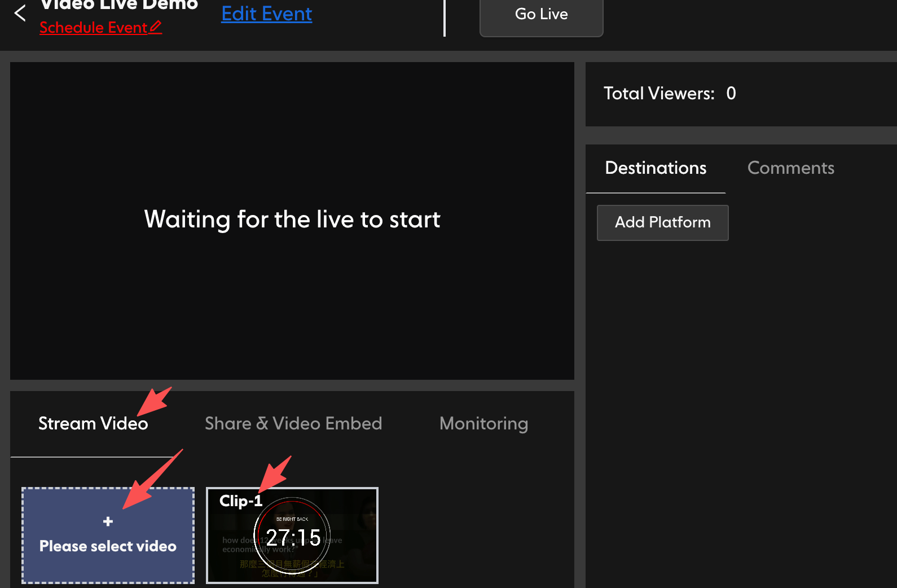The height and width of the screenshot is (588, 897).
Task: Open the Share & Video Embed tab
Action: tap(293, 423)
